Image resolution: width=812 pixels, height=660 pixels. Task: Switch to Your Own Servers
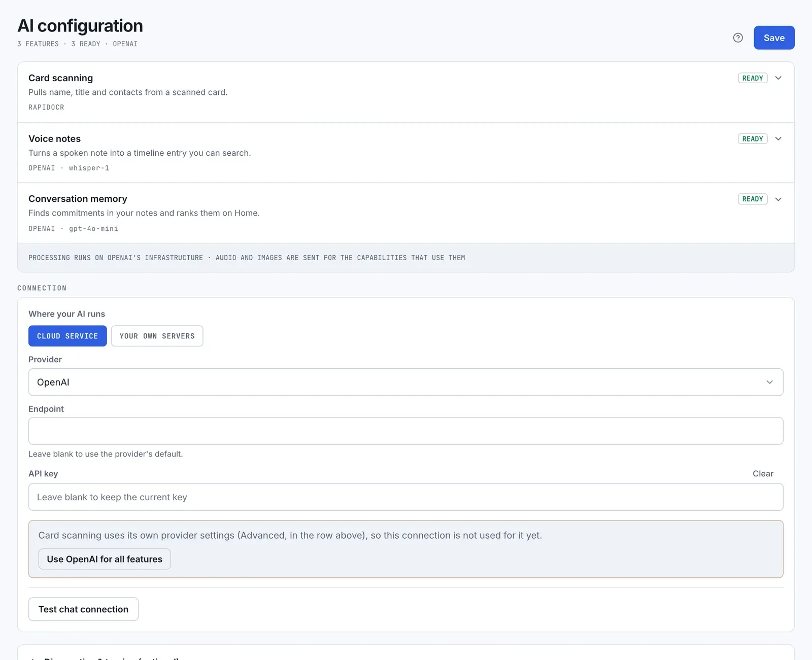click(x=157, y=336)
